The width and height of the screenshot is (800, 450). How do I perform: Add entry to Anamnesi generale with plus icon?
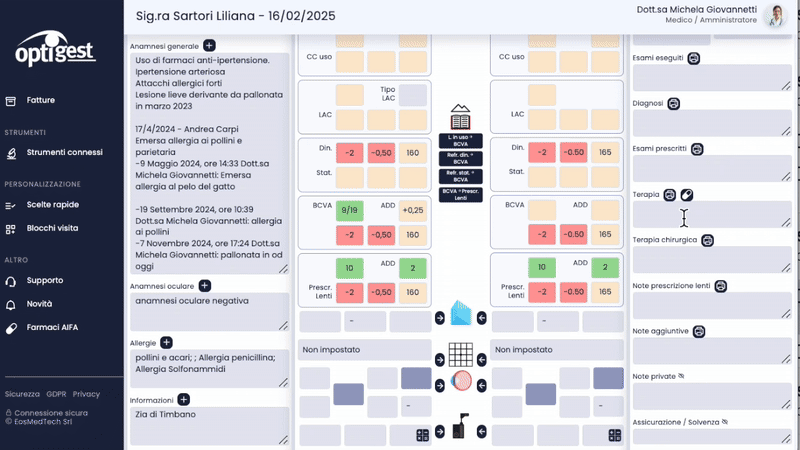pyautogui.click(x=209, y=45)
